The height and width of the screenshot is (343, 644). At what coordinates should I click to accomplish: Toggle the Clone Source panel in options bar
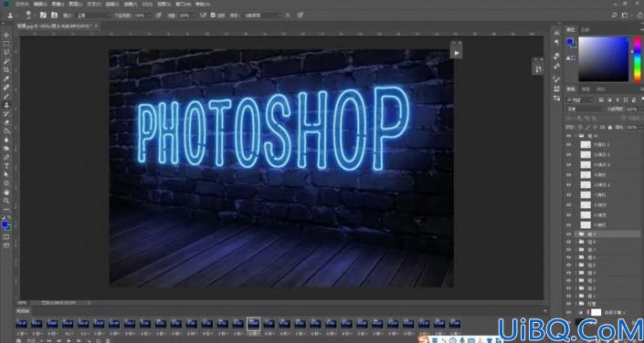click(x=54, y=16)
